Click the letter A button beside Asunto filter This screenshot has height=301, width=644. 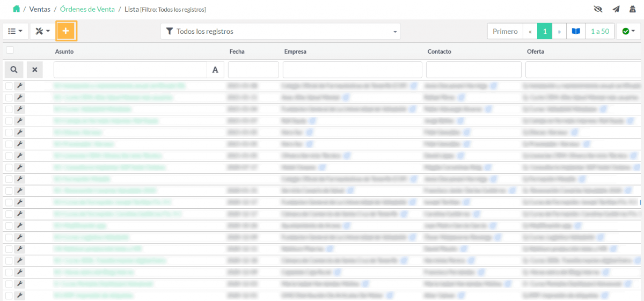(x=215, y=69)
